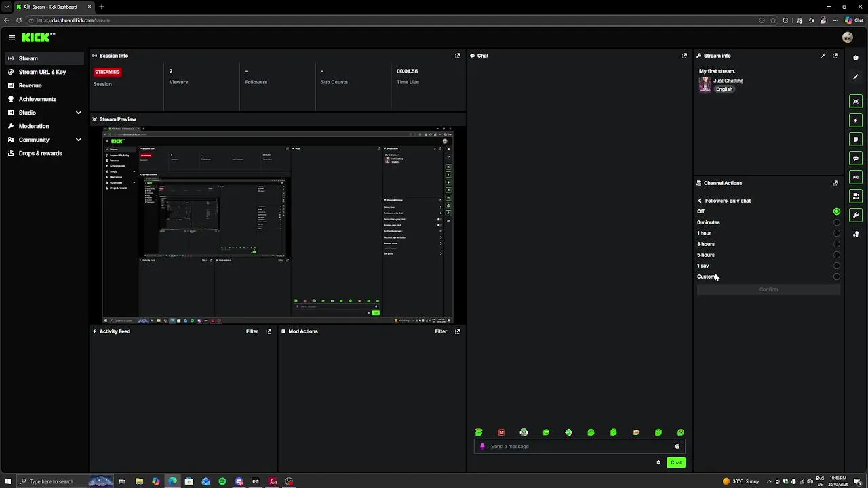This screenshot has height=488, width=868.
Task: Open the hamburger menu beside the Kick logo
Action: [12, 37]
